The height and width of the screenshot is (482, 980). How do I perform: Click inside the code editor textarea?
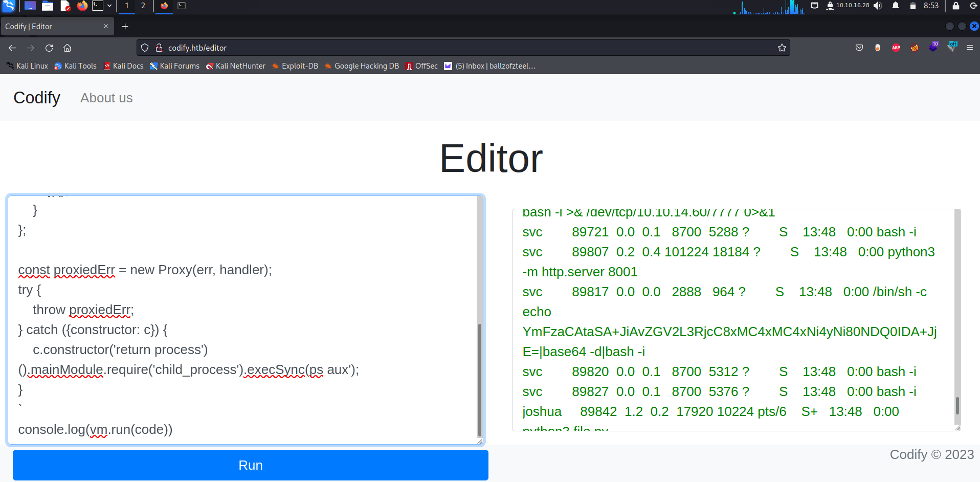click(242, 320)
